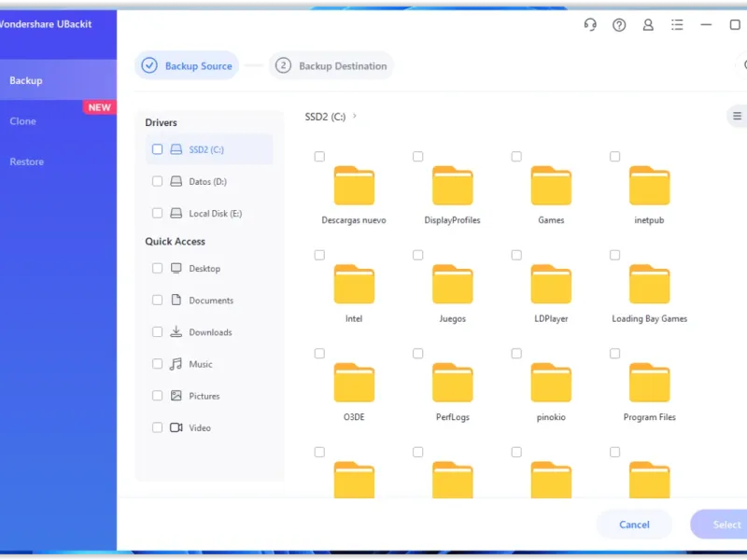Click the Documents label in Quick Access

pos(211,301)
